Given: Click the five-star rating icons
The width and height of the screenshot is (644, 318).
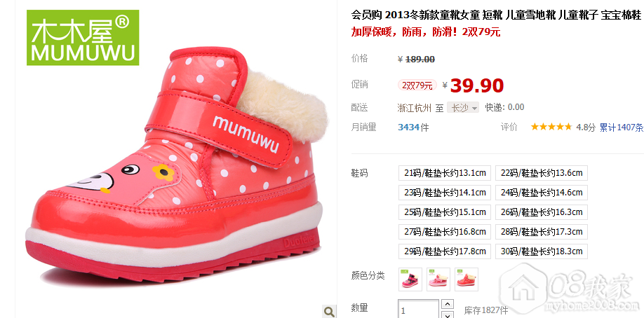Looking at the screenshot, I should click(x=551, y=127).
